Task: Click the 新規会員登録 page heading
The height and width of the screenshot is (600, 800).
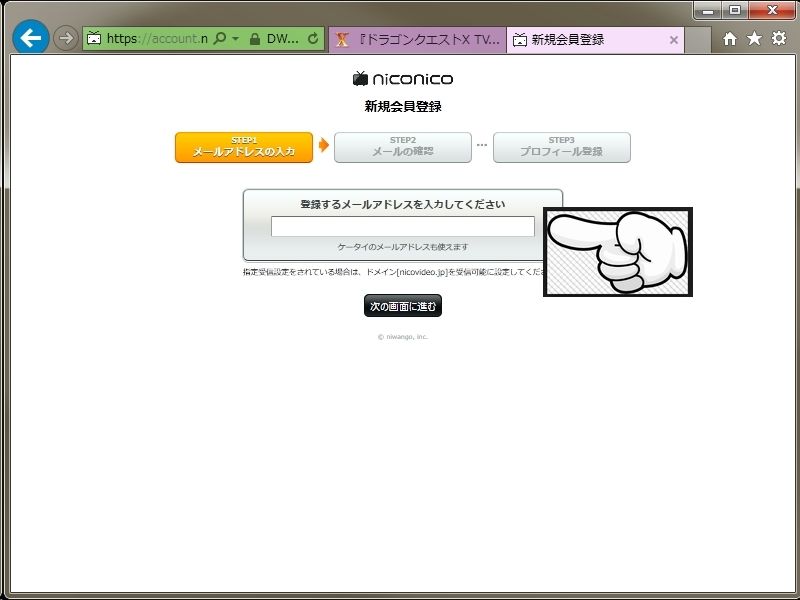Action: click(403, 106)
